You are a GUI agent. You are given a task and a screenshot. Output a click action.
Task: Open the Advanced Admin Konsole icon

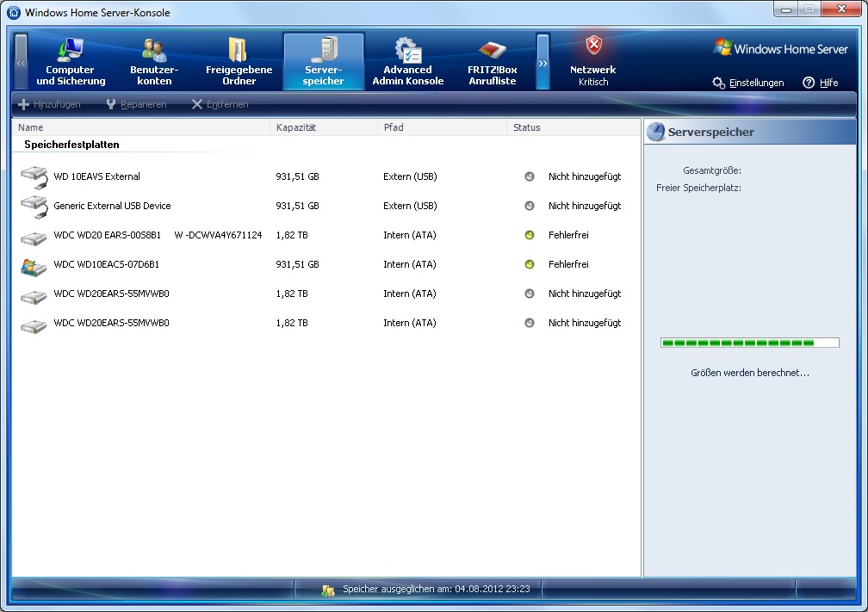click(x=407, y=50)
